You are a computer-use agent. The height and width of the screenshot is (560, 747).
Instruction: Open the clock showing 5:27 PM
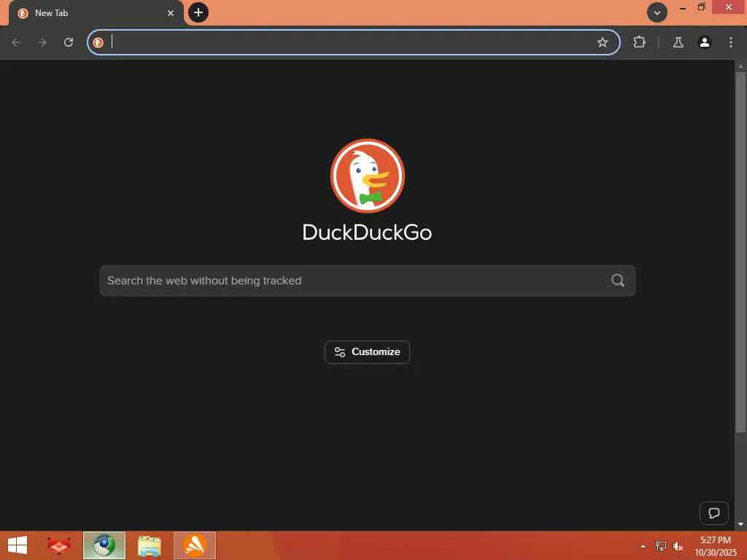[715, 545]
